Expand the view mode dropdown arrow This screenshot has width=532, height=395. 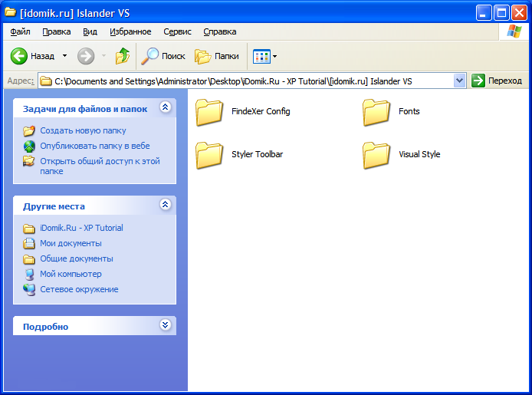coord(275,56)
